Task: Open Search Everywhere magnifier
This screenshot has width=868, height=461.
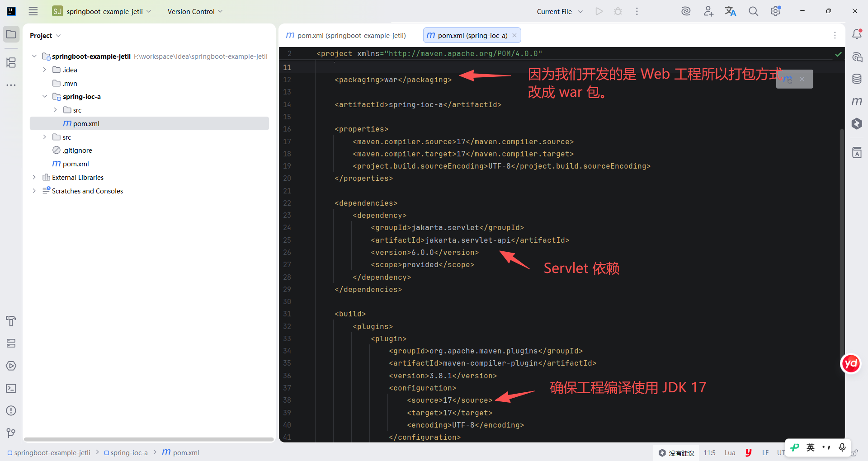Action: [x=753, y=11]
